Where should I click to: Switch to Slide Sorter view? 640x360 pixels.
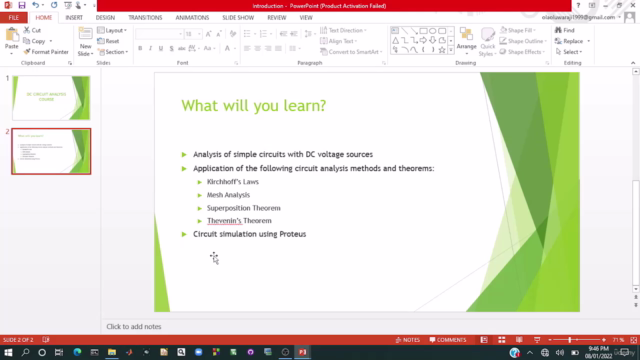click(502, 340)
